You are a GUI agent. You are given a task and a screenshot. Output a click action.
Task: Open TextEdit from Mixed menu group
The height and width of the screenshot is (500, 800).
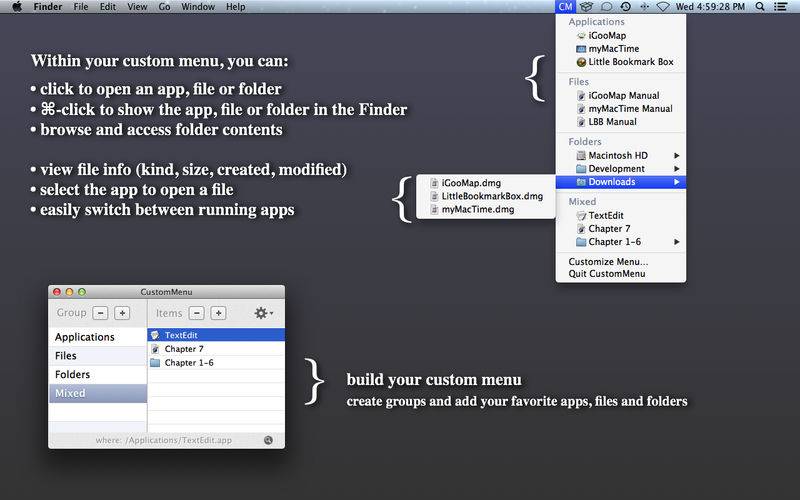point(620,215)
